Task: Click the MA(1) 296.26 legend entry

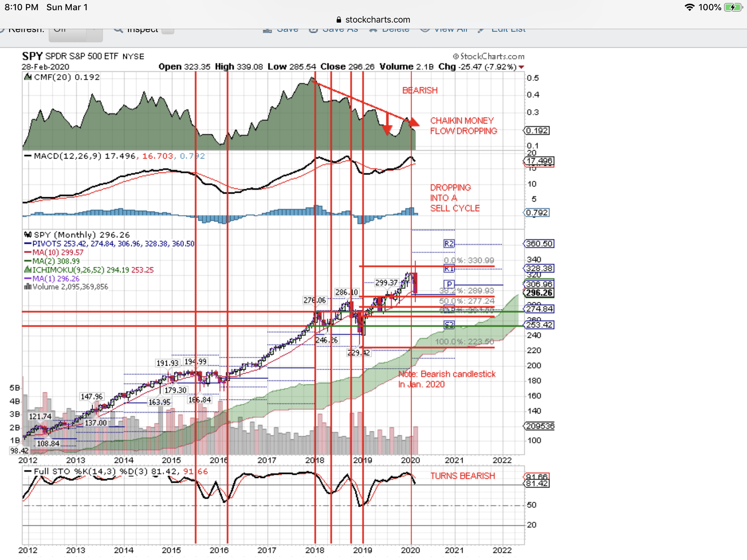Action: pyautogui.click(x=52, y=279)
